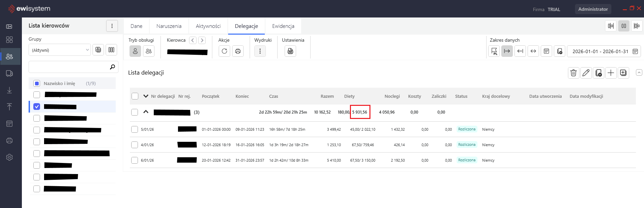Click the Administrator button

point(593,9)
